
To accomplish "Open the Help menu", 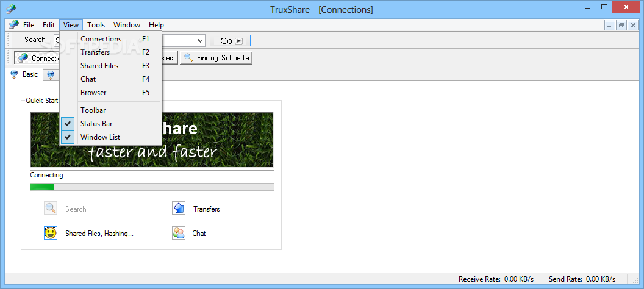I will tap(157, 24).
